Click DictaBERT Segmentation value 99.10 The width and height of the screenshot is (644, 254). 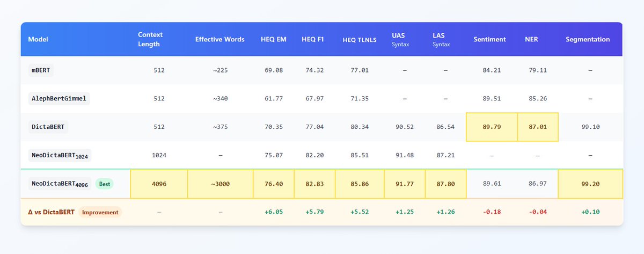click(x=590, y=127)
